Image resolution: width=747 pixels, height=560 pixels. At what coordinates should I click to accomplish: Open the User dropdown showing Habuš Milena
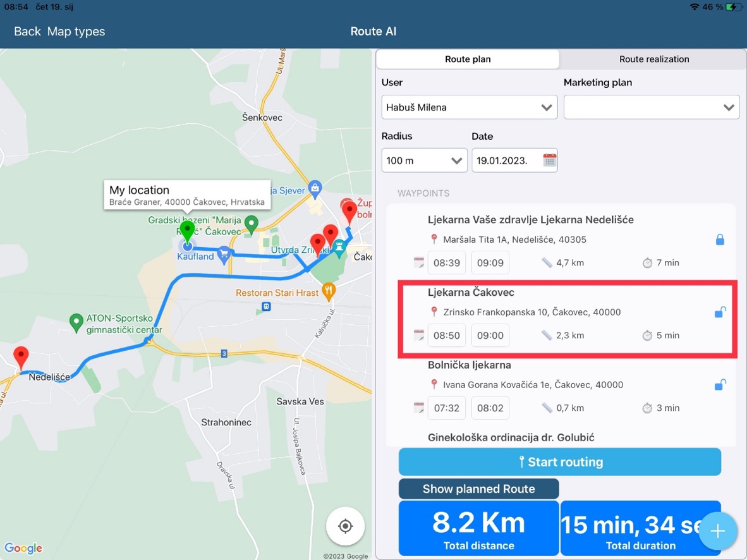469,107
